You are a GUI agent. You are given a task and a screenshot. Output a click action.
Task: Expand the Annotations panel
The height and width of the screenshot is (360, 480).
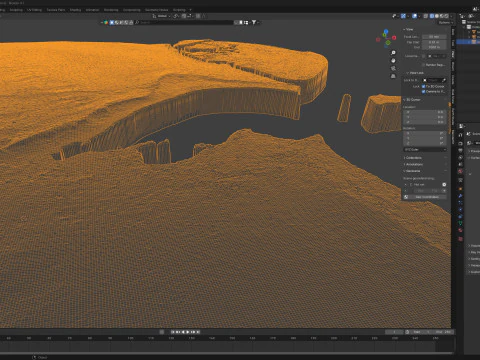click(x=414, y=164)
